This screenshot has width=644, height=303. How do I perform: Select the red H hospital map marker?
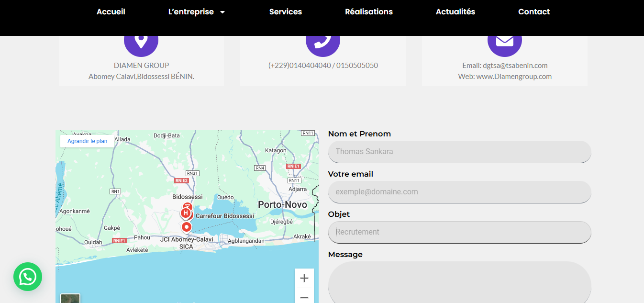pyautogui.click(x=186, y=213)
